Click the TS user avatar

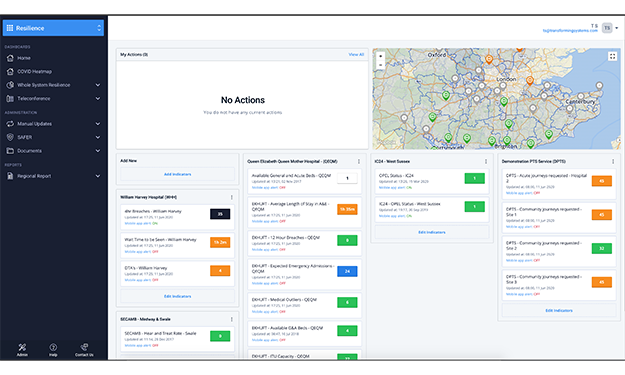coord(607,28)
